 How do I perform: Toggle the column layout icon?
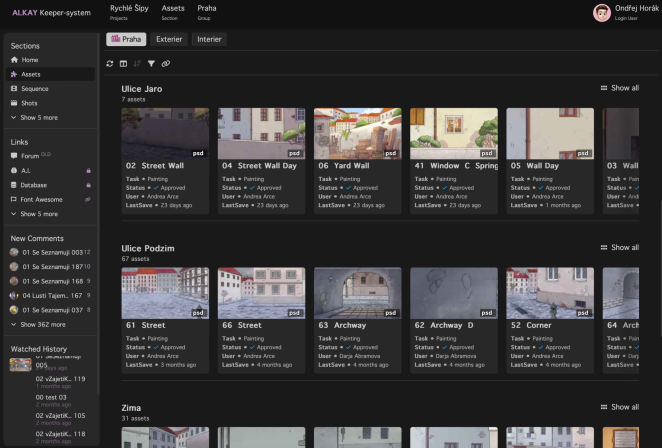pyautogui.click(x=123, y=64)
